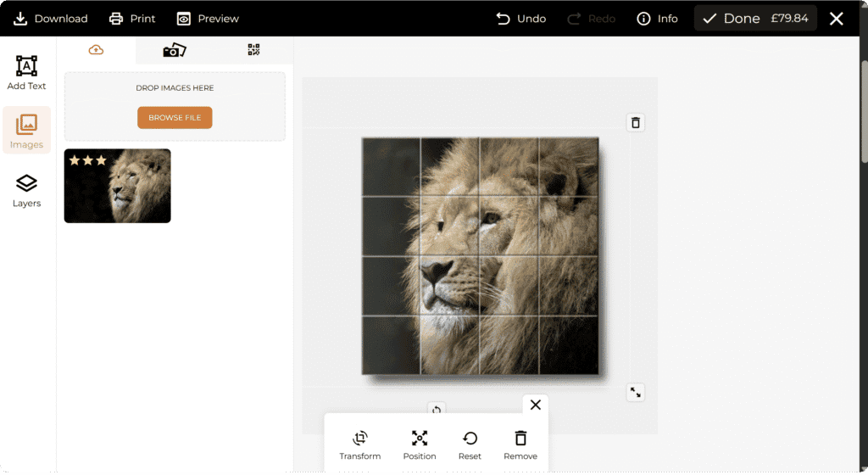Switch to the camera photos tab
The image size is (868, 475).
[175, 50]
